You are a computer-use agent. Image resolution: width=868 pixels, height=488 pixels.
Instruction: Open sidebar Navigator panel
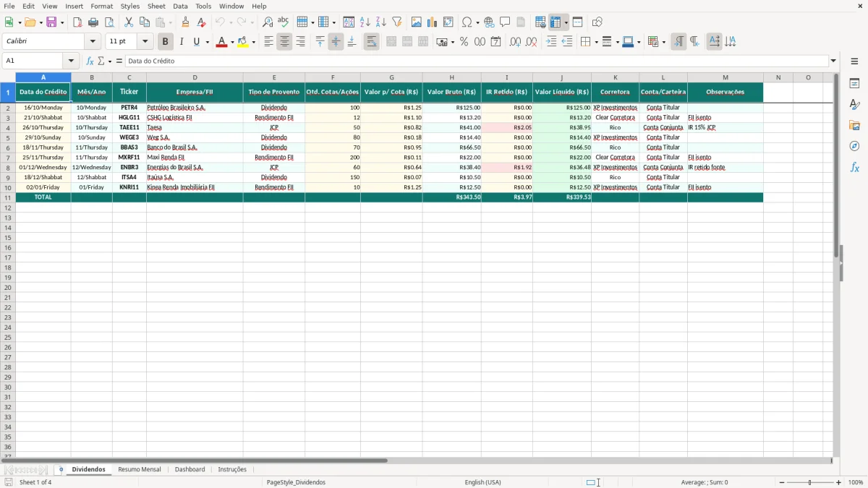(x=854, y=147)
